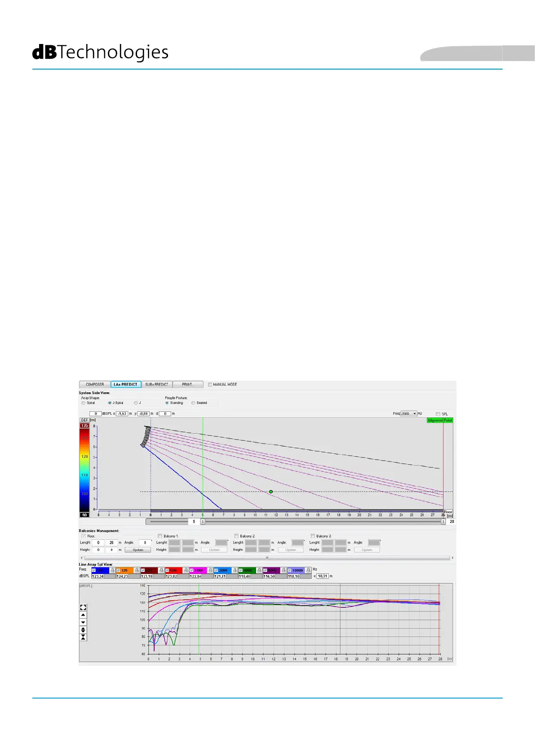The width and height of the screenshot is (535, 756).
Task: Click the expand vertical scale icon
Action: point(83,630)
